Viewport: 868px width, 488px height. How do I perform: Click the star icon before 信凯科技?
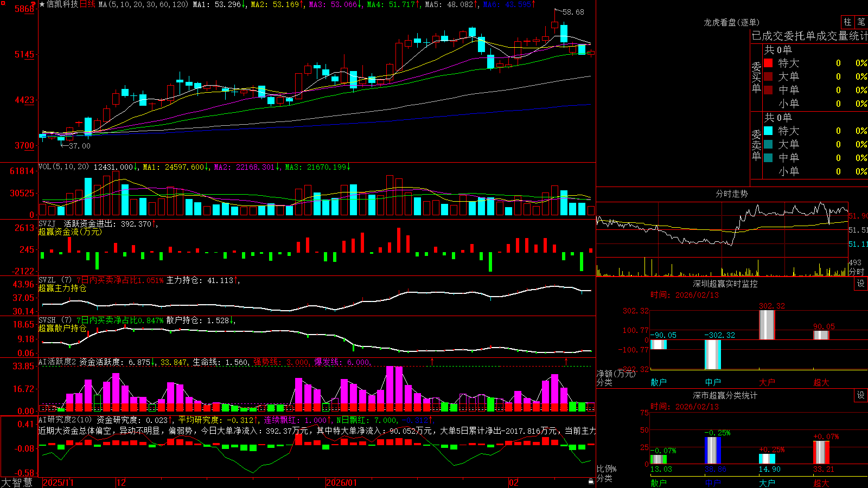pos(42,4)
